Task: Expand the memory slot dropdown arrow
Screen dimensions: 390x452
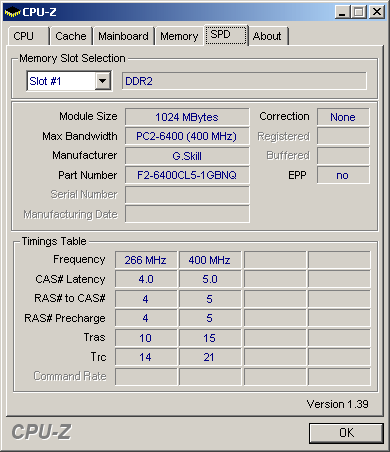Action: (103, 81)
